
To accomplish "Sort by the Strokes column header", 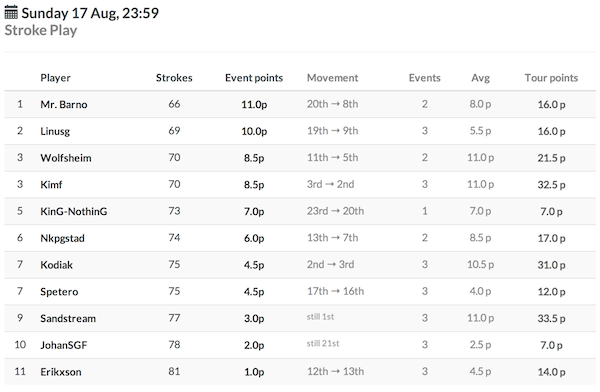I will 174,78.
